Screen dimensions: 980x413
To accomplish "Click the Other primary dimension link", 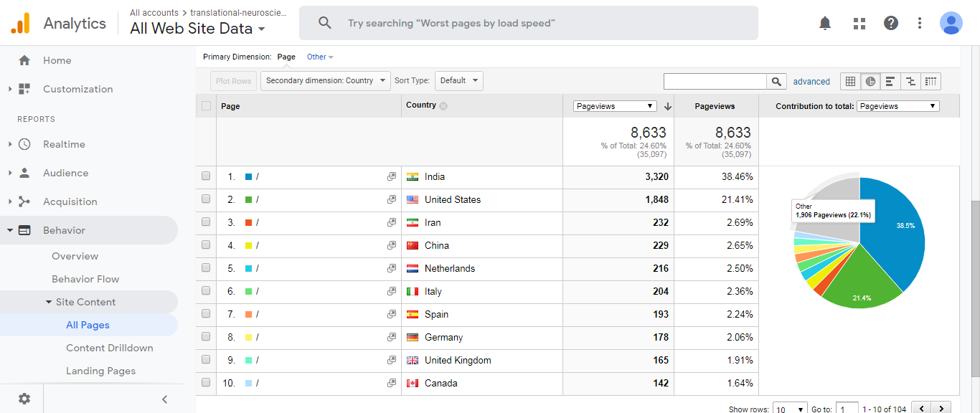I will coord(319,57).
